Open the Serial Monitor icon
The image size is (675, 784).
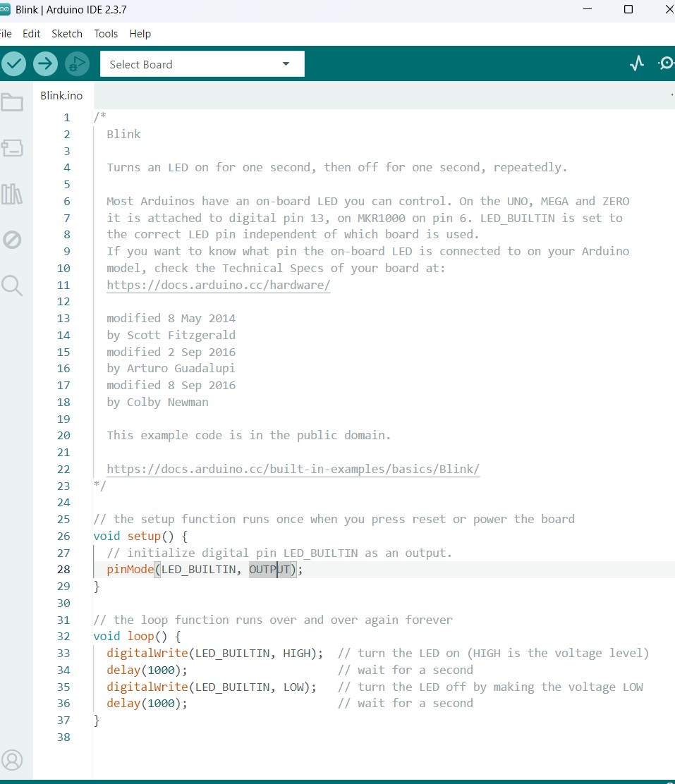point(667,63)
